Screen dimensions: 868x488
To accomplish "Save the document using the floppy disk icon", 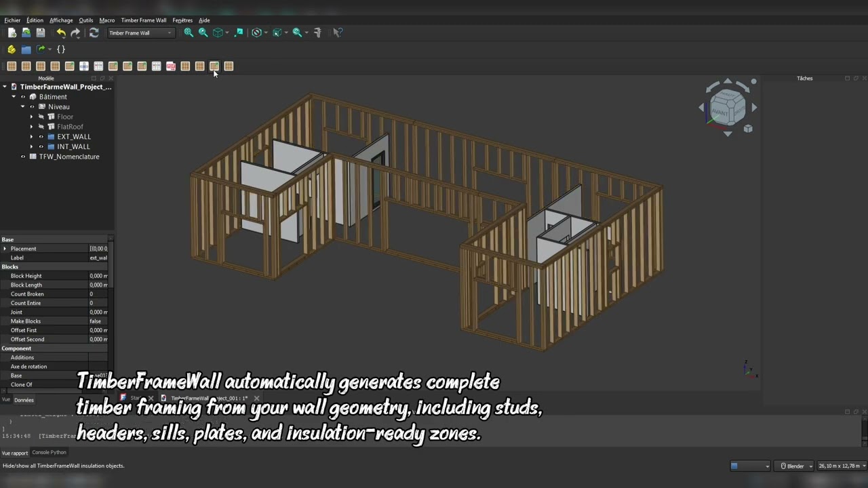I will coord(41,33).
